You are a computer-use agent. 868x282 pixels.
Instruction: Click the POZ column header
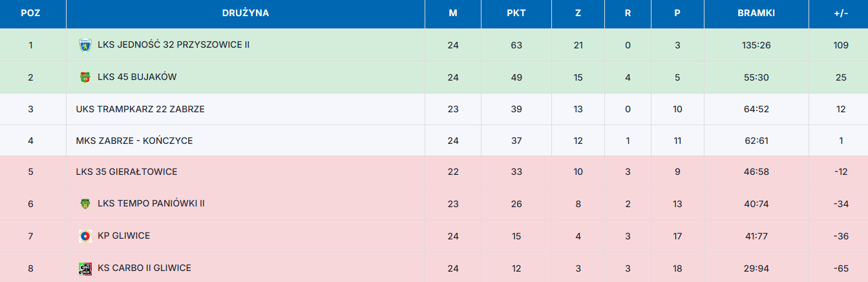[x=30, y=13]
